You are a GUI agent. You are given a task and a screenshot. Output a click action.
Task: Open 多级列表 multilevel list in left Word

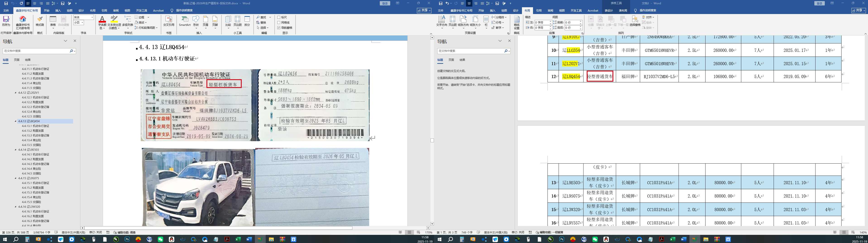128,23
